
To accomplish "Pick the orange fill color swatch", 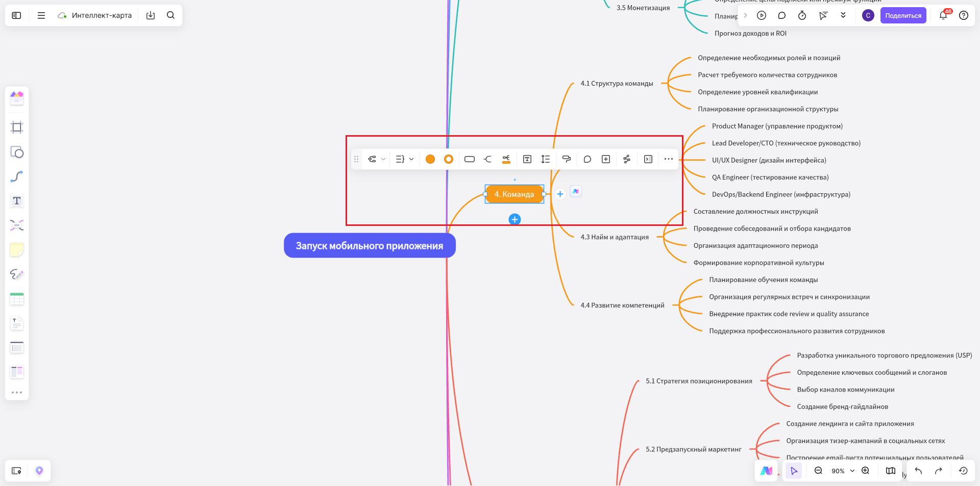I will pos(430,159).
